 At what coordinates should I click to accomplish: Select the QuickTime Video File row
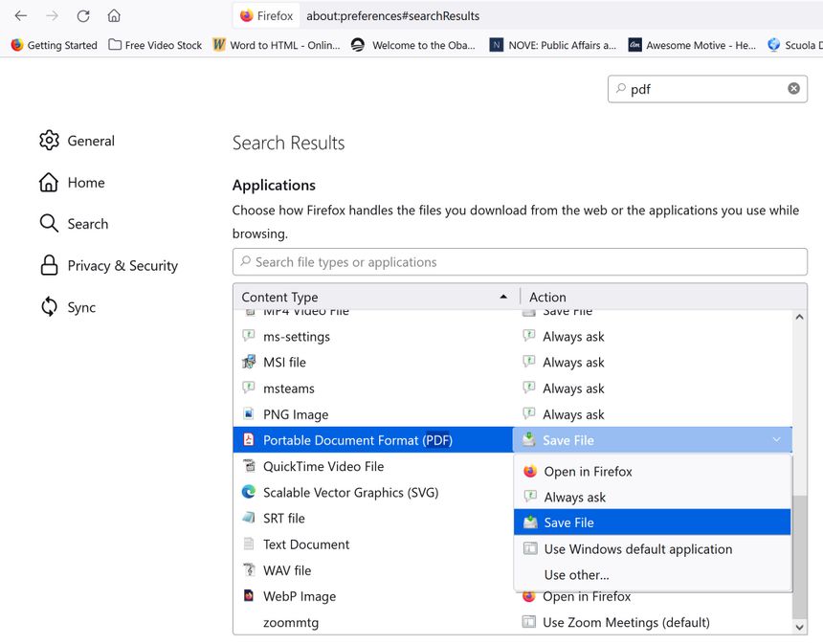point(323,467)
